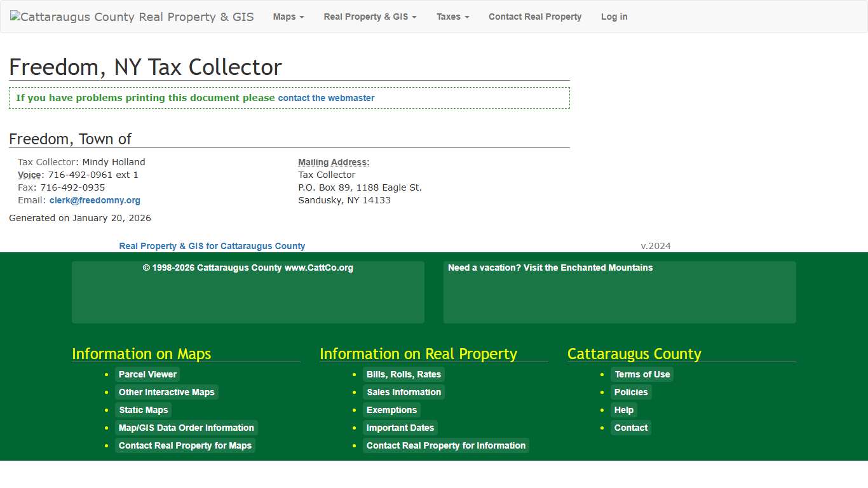This screenshot has width=868, height=488.
Task: Open the Taxes dropdown menu
Action: coord(452,17)
